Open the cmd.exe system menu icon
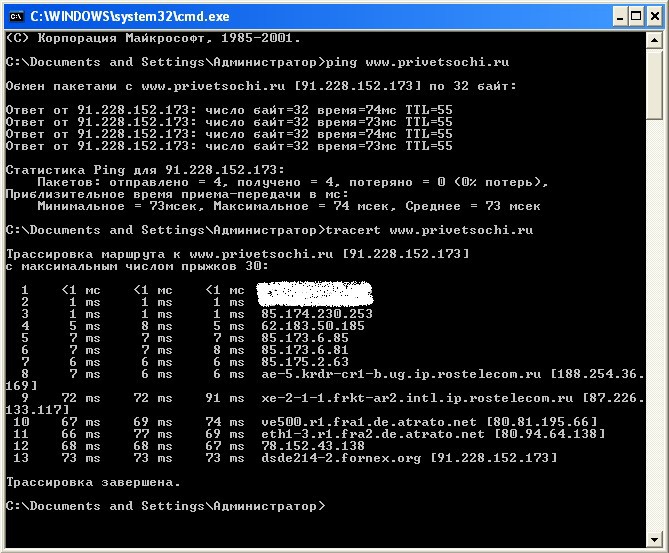This screenshot has height=553, width=669. click(15, 15)
